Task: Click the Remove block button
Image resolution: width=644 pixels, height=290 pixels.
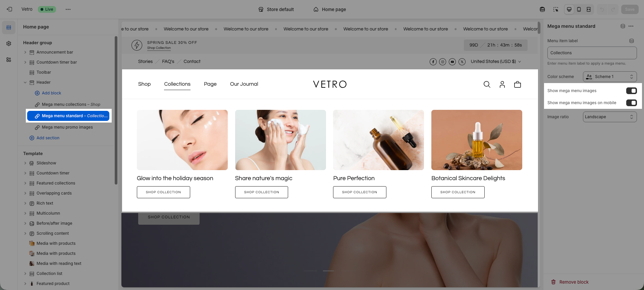Action: point(570,282)
